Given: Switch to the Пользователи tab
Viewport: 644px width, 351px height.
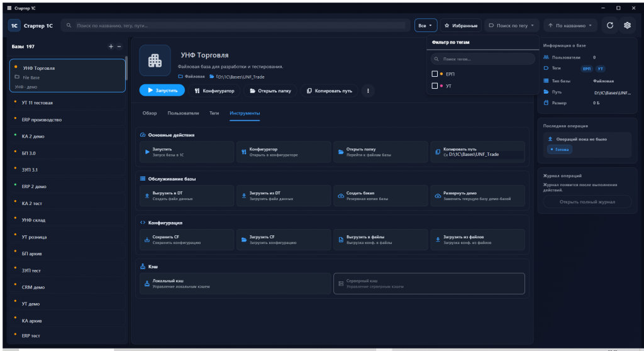Looking at the screenshot, I should coord(183,113).
